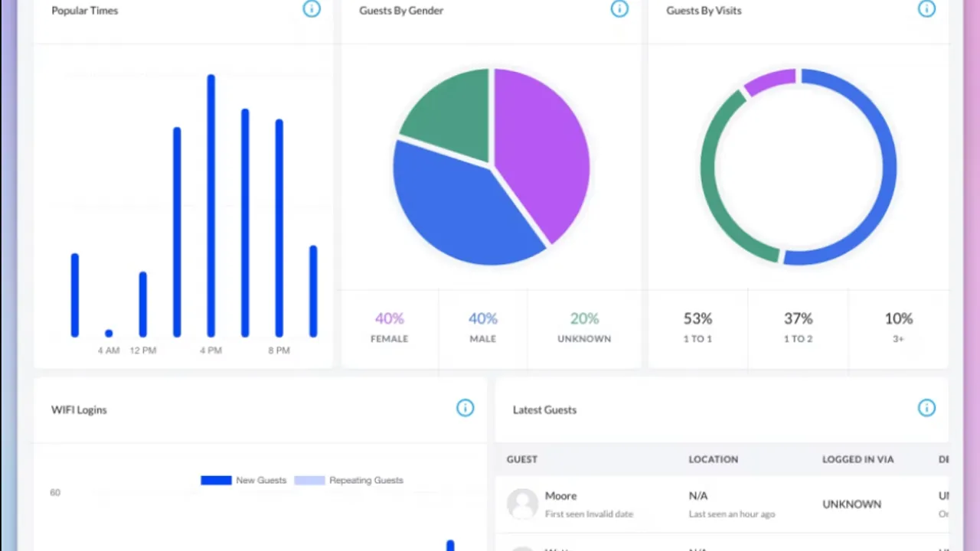Open the Guests By Gender info icon

coord(619,9)
